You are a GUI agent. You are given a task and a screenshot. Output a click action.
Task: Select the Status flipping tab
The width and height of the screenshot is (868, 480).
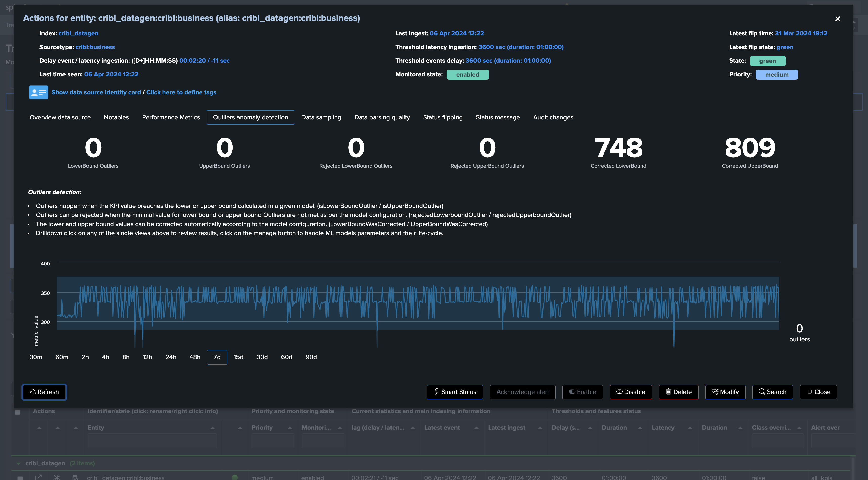[443, 118]
